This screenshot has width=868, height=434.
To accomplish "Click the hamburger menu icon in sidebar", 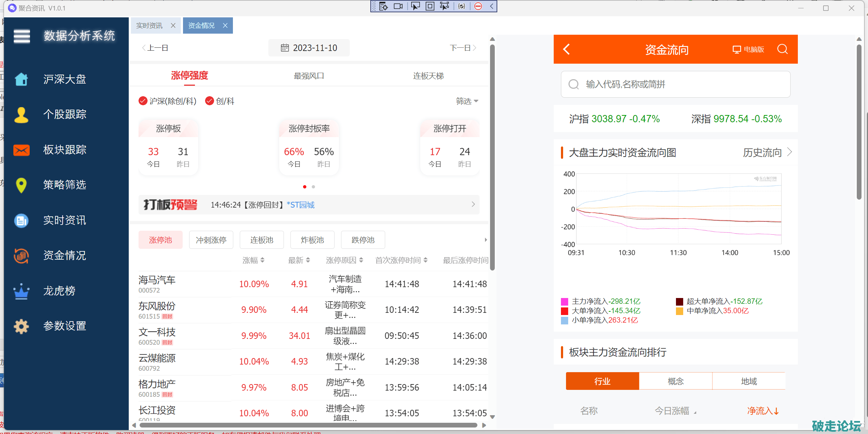I will click(22, 36).
